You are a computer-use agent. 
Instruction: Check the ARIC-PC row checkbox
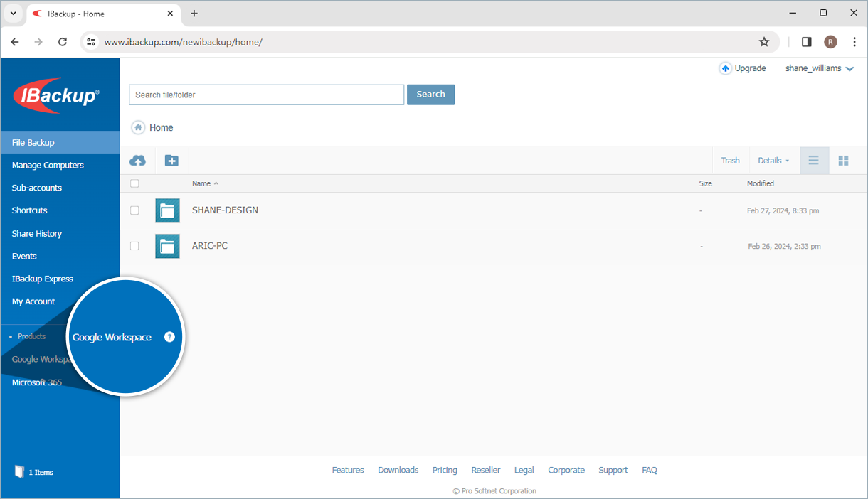134,246
